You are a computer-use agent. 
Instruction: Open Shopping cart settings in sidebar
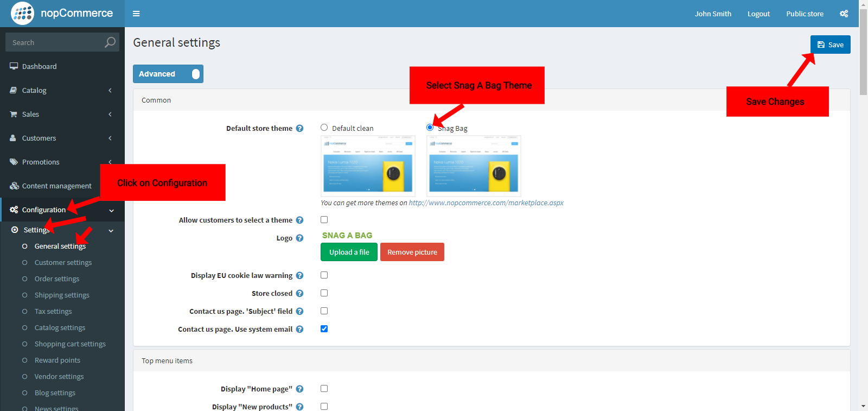click(70, 344)
